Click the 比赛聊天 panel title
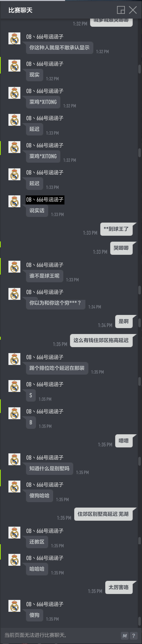Screen dimensions: 142x644 click(x=20, y=10)
